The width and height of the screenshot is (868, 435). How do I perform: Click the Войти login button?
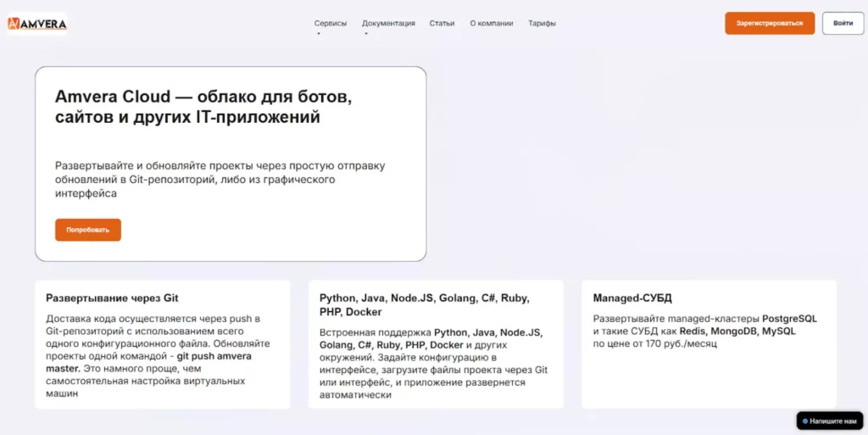[843, 24]
